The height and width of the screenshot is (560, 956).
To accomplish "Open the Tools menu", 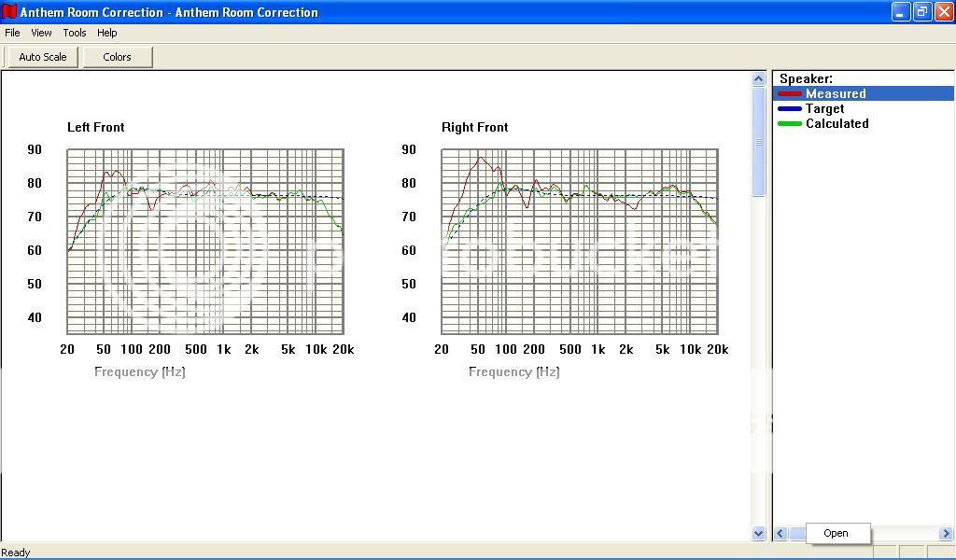I will pyautogui.click(x=75, y=33).
